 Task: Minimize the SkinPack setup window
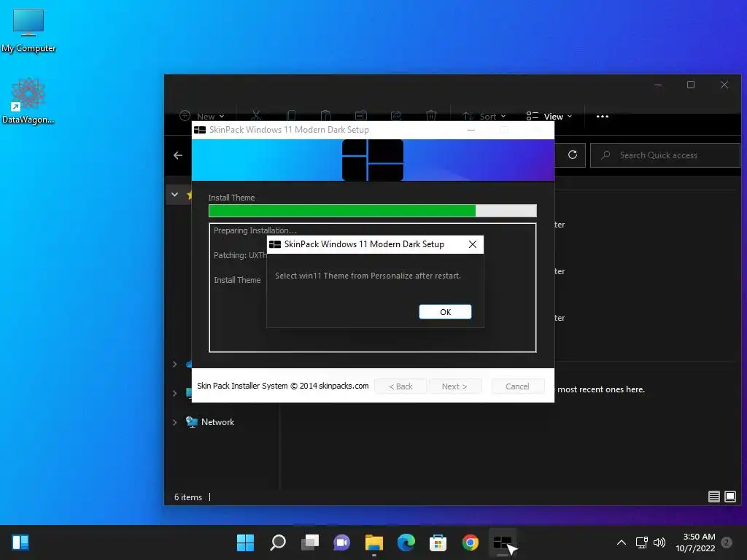click(471, 130)
